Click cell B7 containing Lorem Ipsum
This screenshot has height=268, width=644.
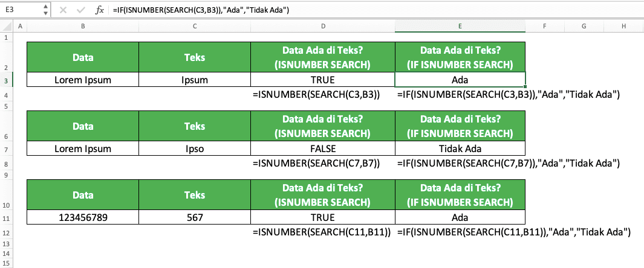click(83, 148)
